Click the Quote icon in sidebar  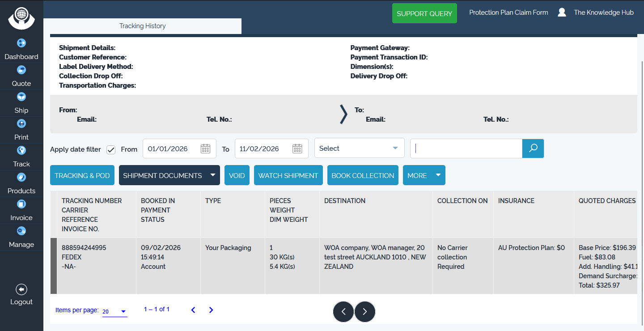click(21, 70)
